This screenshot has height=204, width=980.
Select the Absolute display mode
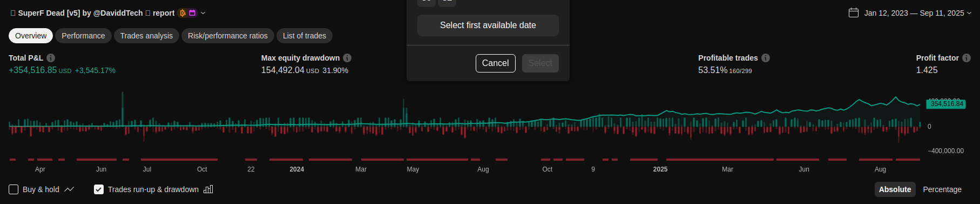895,189
